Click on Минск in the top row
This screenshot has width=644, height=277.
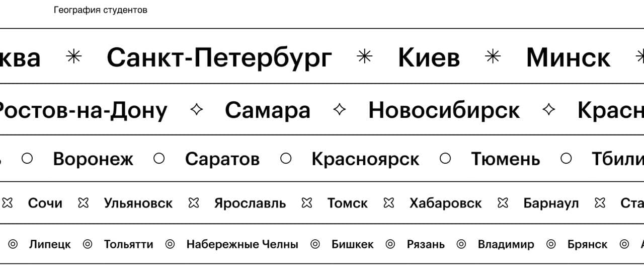[x=568, y=57]
